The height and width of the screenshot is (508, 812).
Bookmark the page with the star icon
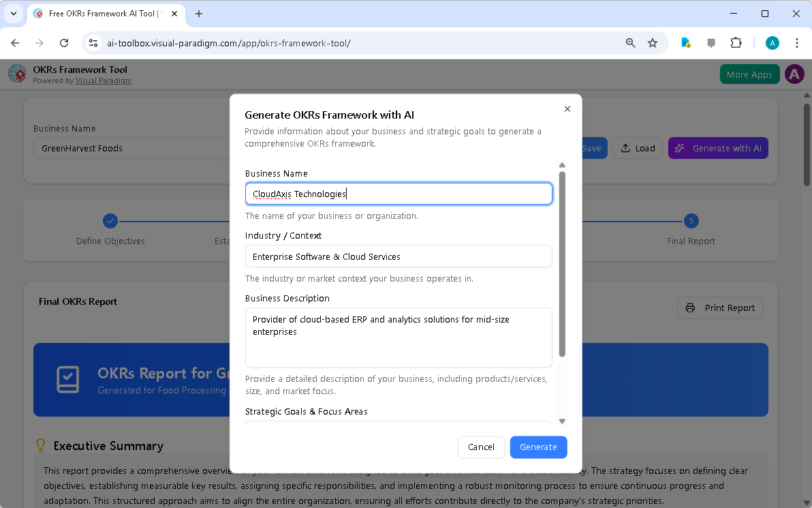tap(653, 42)
